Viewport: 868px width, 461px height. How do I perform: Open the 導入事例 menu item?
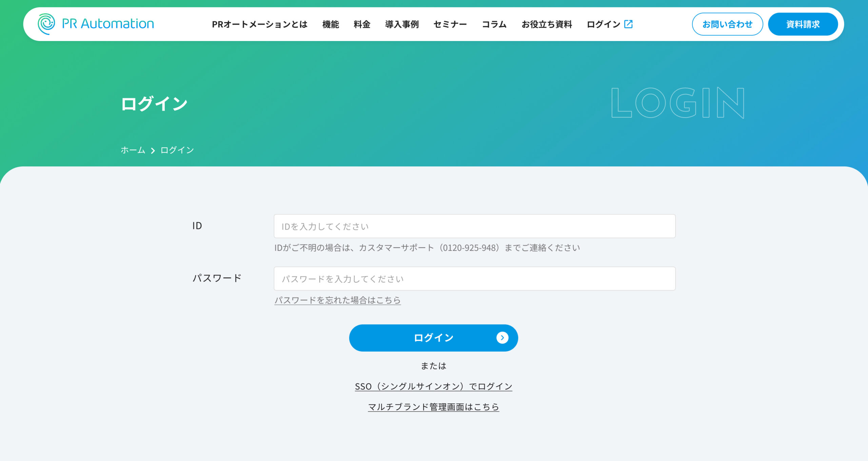pyautogui.click(x=402, y=24)
